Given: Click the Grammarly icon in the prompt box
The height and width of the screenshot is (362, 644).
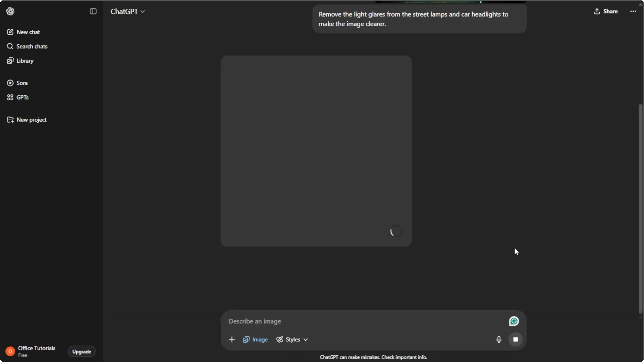Looking at the screenshot, I should click(x=514, y=321).
